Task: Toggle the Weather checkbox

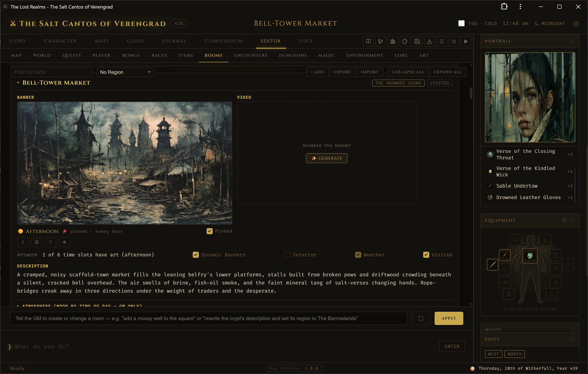Action: point(358,255)
